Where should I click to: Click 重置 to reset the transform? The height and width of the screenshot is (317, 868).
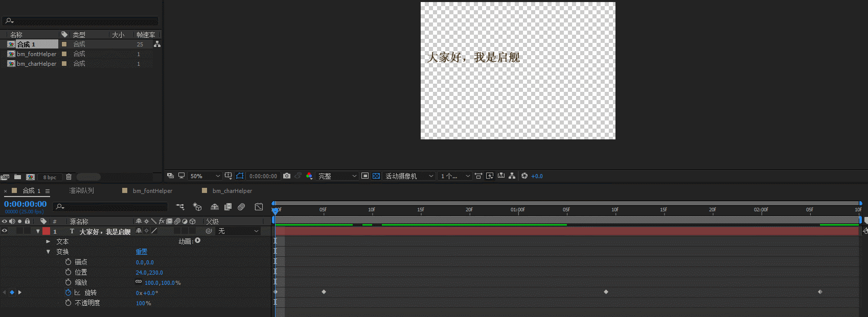tap(142, 252)
